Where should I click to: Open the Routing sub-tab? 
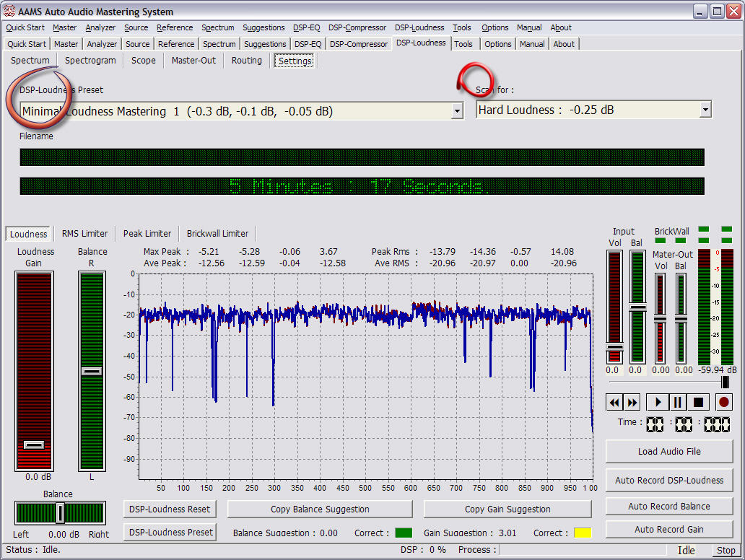click(247, 61)
